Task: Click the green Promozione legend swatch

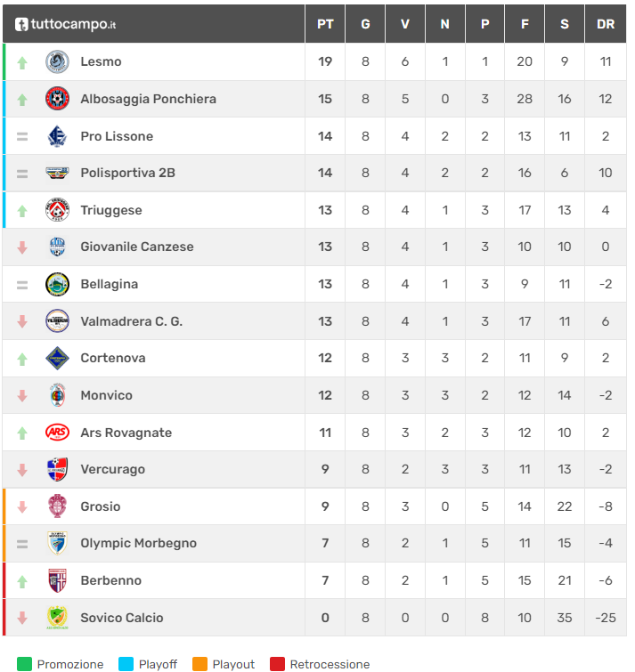Action: click(x=24, y=664)
